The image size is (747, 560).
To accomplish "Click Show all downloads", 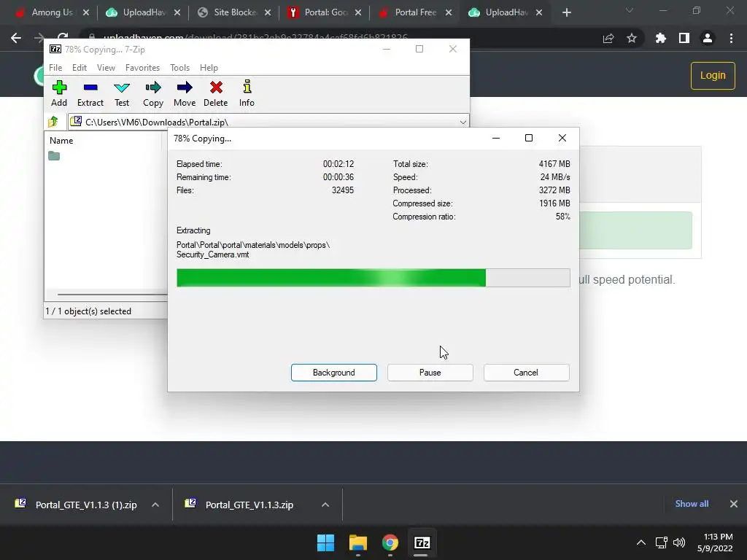I will click(692, 504).
